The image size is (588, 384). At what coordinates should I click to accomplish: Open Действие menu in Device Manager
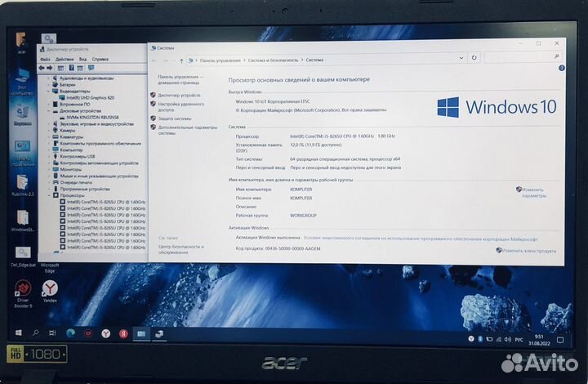[x=65, y=60]
